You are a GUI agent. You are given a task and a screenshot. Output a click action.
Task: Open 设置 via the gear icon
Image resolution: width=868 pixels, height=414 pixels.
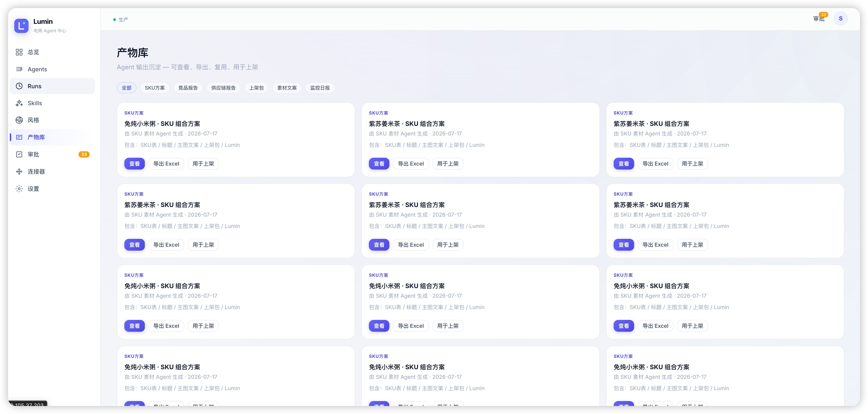[x=19, y=189]
